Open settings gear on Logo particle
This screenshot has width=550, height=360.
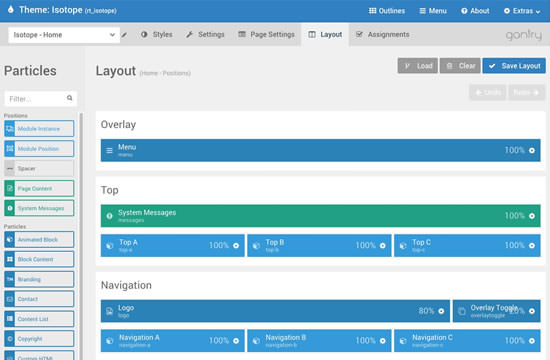[x=441, y=311]
